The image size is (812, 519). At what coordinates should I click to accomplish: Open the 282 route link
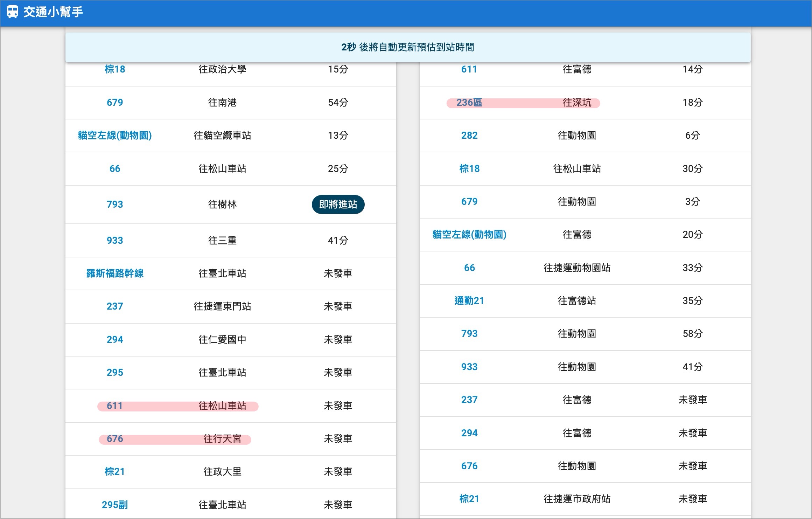pos(469,136)
